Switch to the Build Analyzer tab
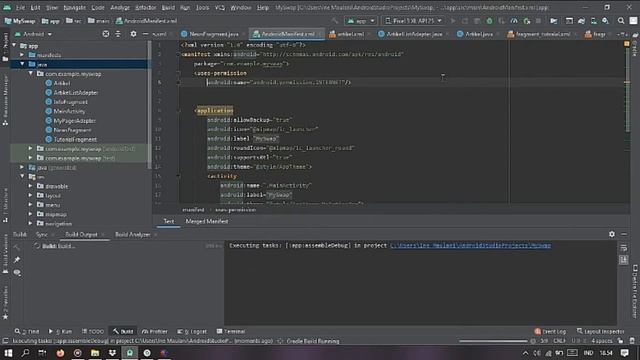 click(x=133, y=234)
